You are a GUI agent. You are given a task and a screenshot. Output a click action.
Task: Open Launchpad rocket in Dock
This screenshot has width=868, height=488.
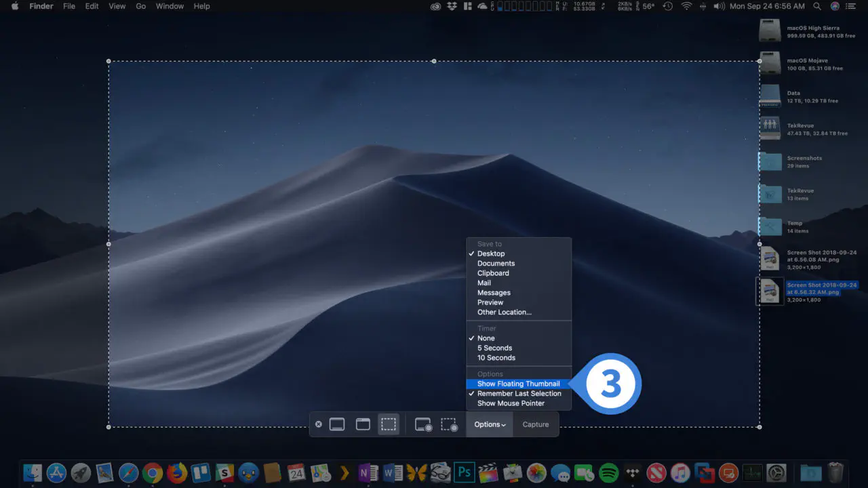coord(81,472)
